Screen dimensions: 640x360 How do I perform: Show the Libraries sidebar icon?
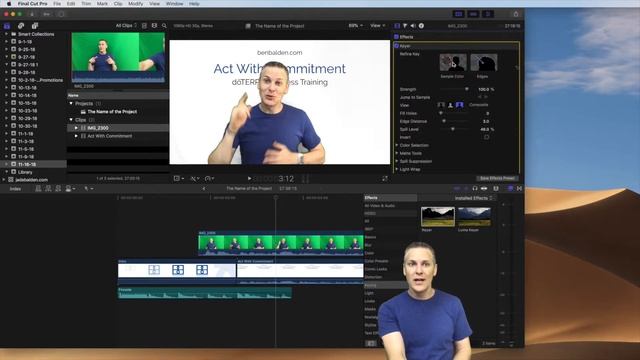[x=7, y=26]
